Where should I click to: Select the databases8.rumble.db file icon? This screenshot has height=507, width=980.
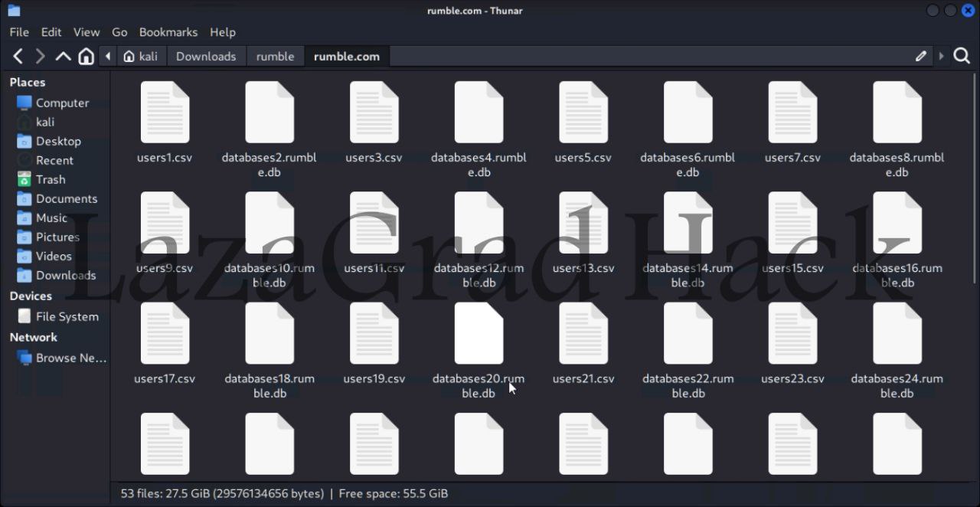[x=897, y=113]
